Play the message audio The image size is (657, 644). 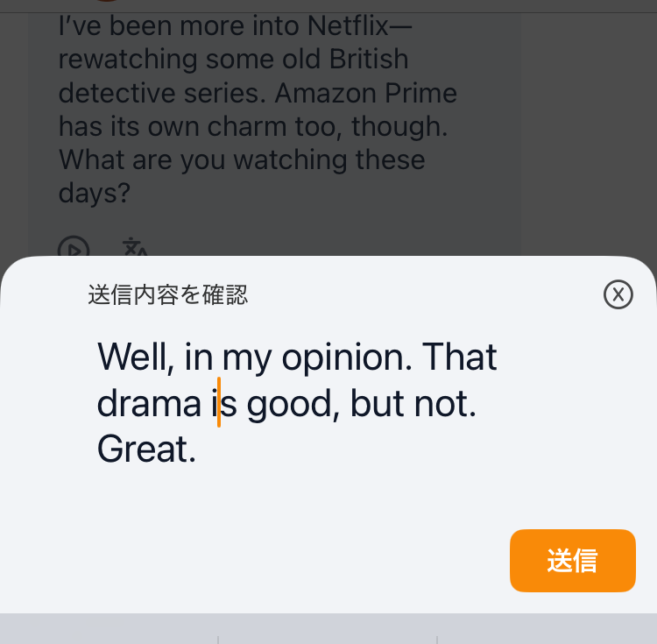pyautogui.click(x=74, y=250)
